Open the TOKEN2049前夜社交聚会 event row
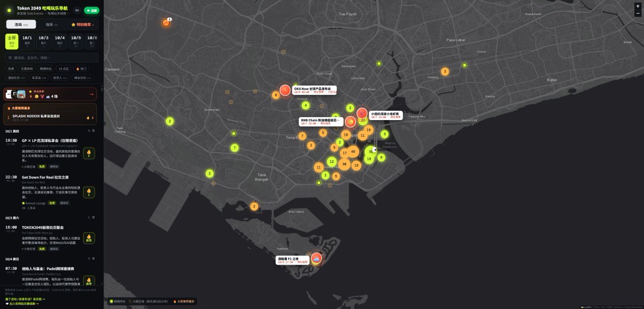 pyautogui.click(x=50, y=238)
